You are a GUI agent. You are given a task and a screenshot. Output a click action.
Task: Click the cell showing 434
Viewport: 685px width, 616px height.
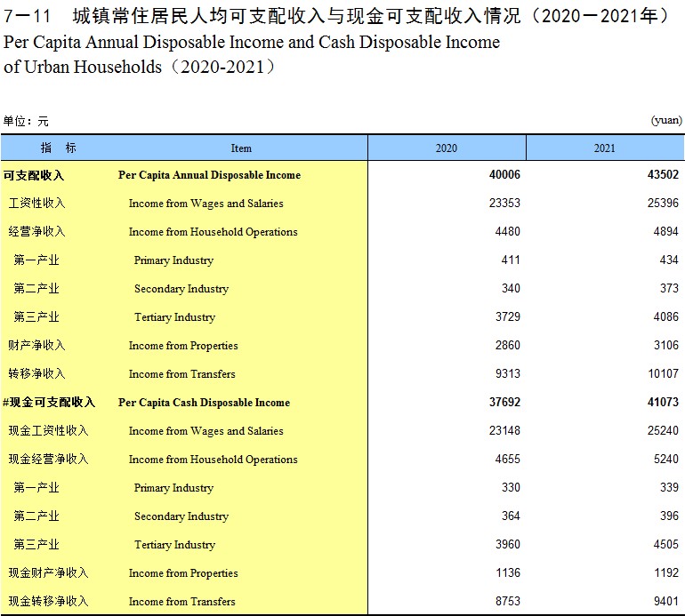coord(669,260)
